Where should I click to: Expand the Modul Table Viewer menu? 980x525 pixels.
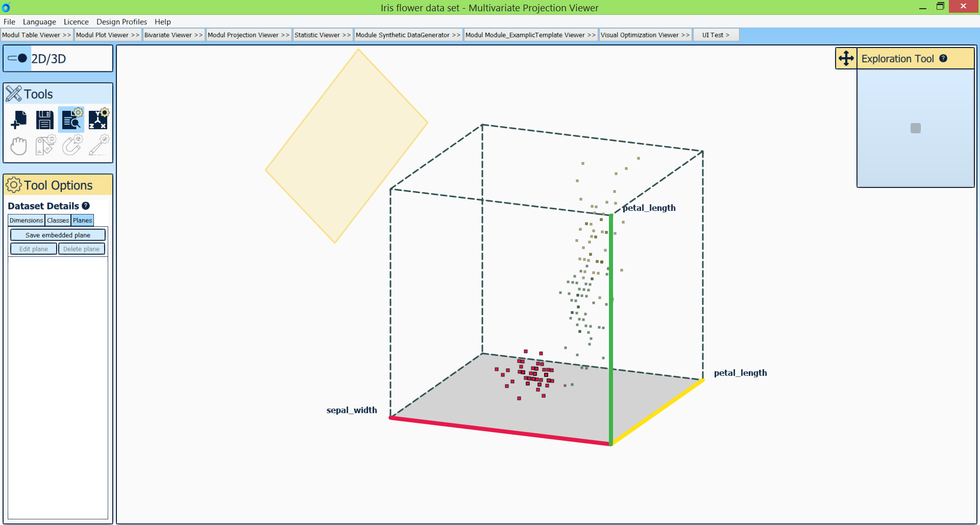point(37,35)
